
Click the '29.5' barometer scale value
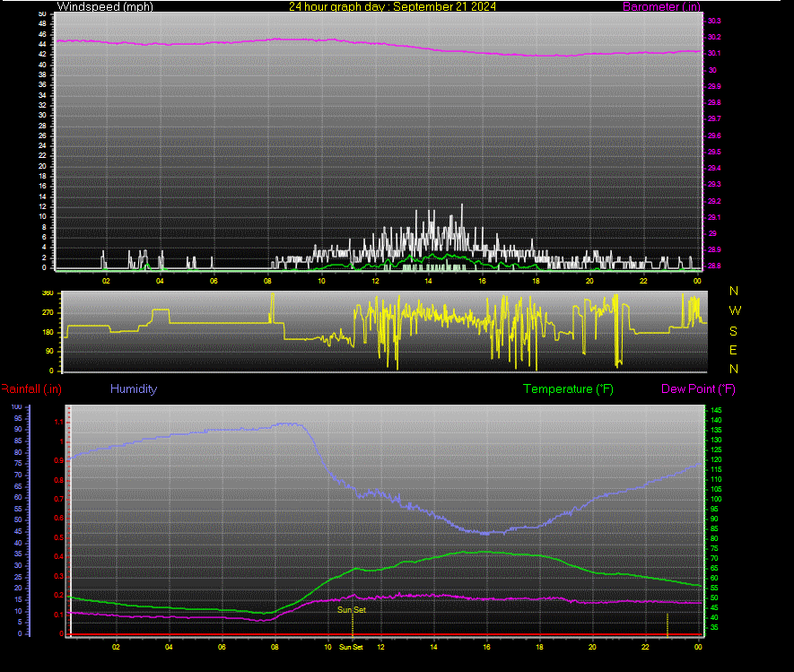pyautogui.click(x=714, y=152)
